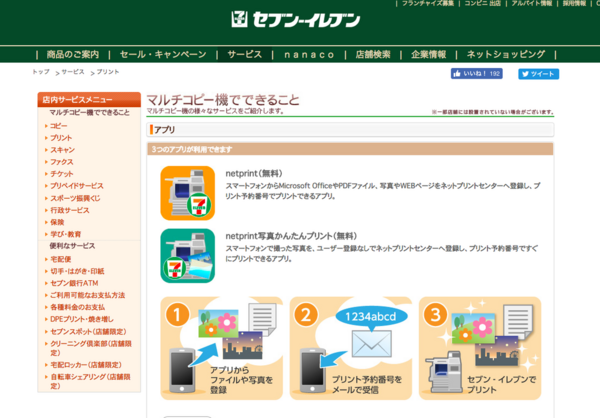Click the Twitter ツイート button

pos(538,74)
